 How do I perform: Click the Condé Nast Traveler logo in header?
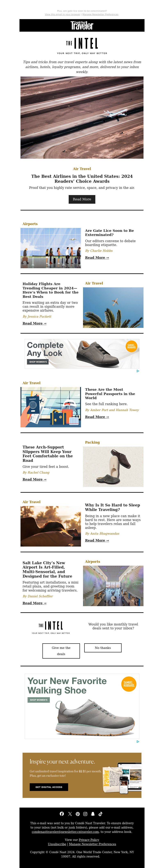(82, 25)
